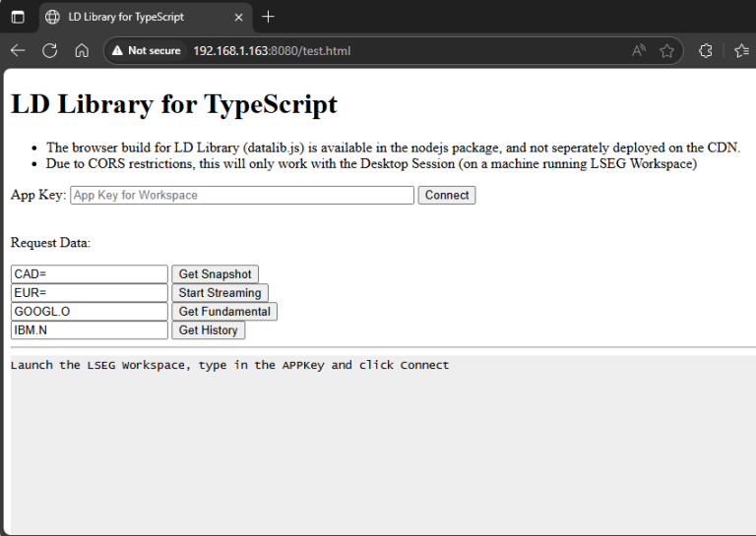Click the output text about launching LSEG Workspace
756x536 pixels.
point(229,365)
